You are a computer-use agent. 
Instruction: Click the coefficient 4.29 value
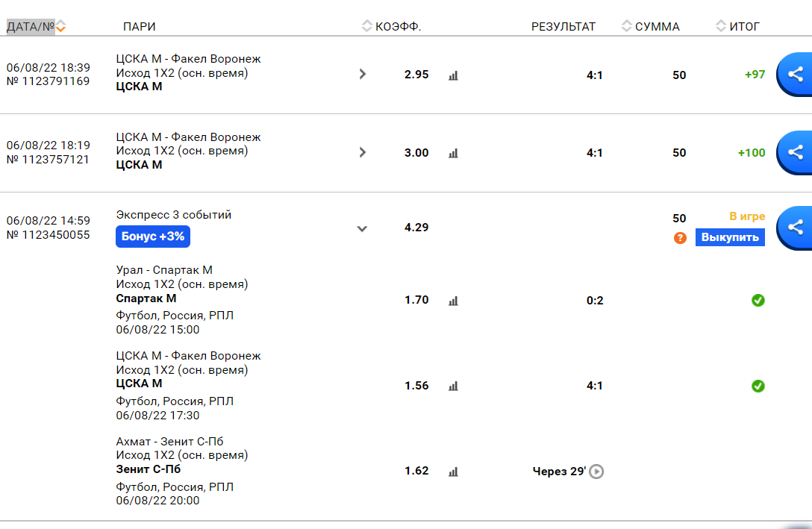[x=416, y=228]
